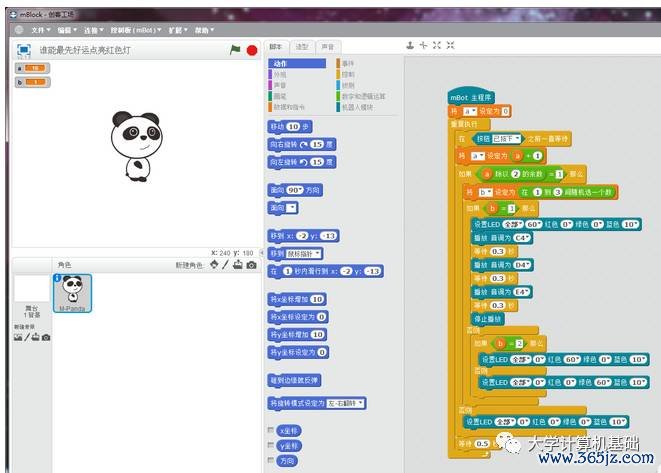Choose the grow sprite tool icon
The width and height of the screenshot is (661, 473).
[437, 46]
